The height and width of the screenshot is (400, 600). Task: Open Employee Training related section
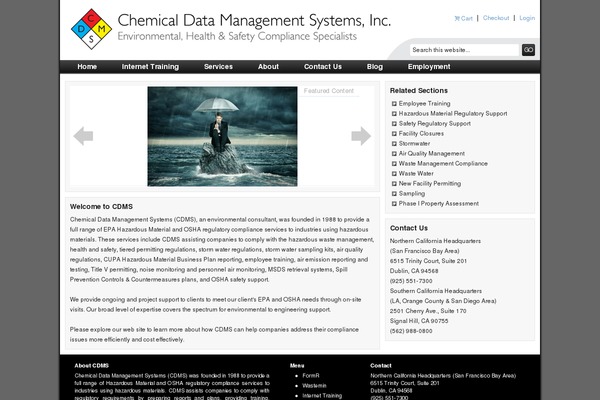424,104
